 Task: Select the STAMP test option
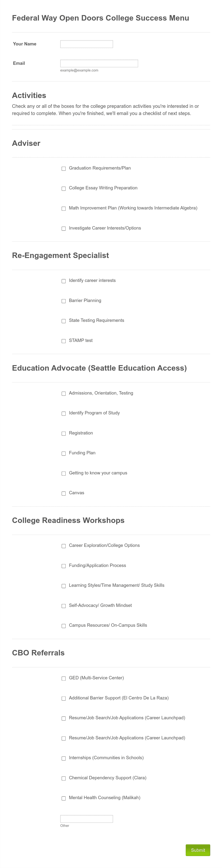point(63,341)
